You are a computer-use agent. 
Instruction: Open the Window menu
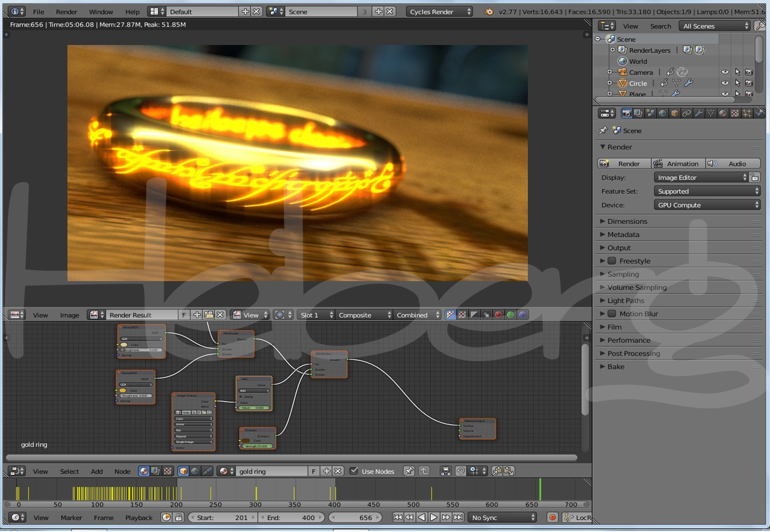(x=101, y=11)
